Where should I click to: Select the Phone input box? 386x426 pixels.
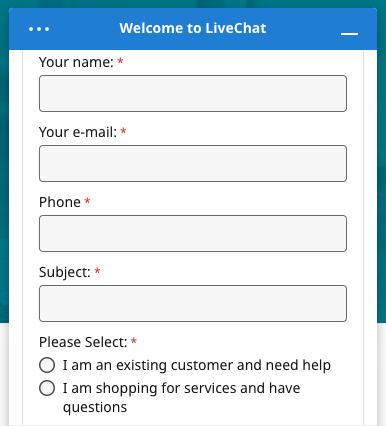coord(193,233)
